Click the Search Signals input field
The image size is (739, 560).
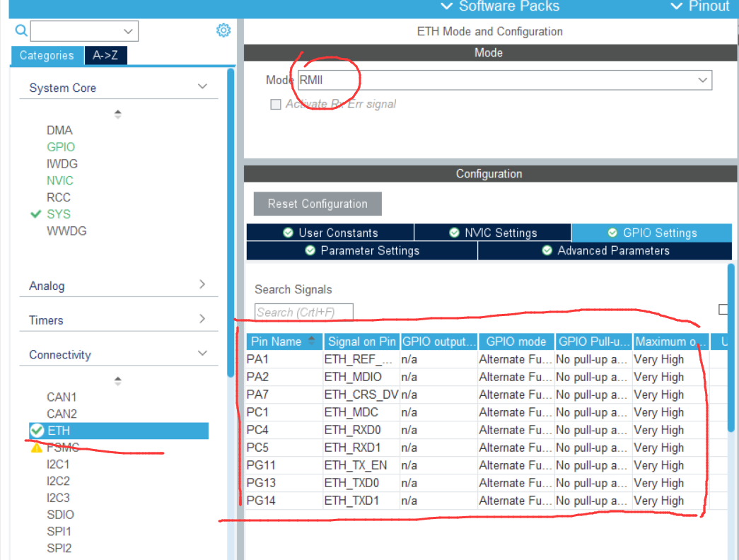click(x=304, y=312)
